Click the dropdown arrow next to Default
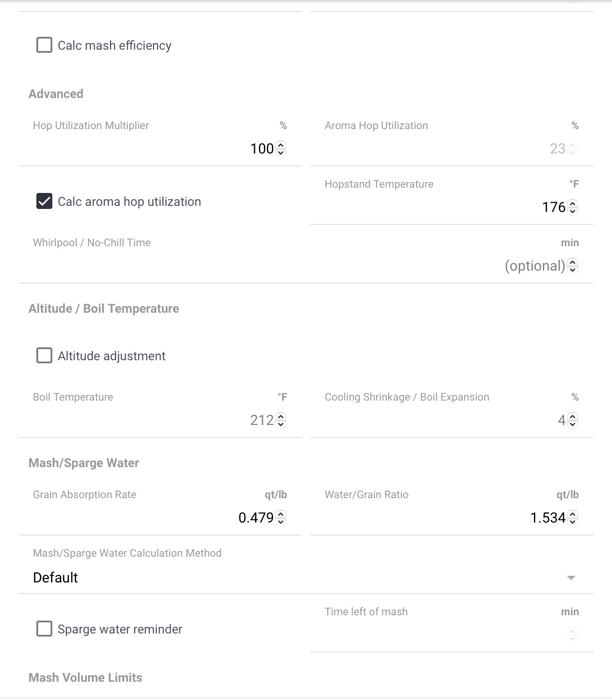Screen dimensions: 612x700 (571, 578)
